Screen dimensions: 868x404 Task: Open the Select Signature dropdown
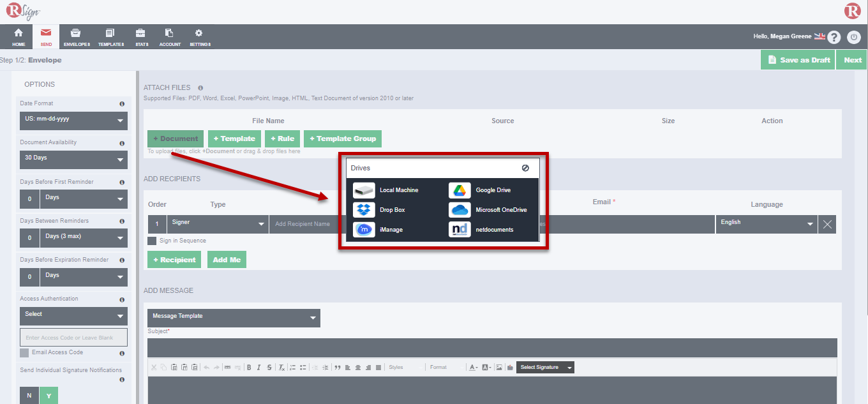point(545,367)
